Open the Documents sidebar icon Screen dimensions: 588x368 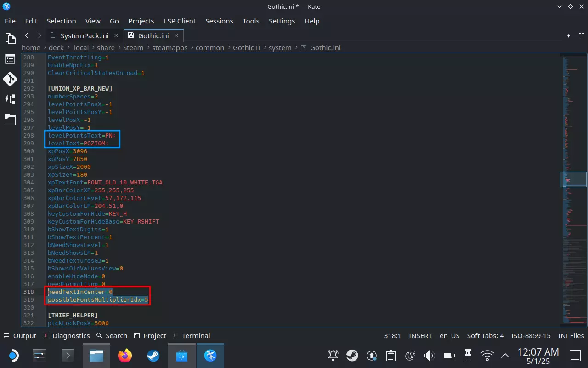pos(10,38)
